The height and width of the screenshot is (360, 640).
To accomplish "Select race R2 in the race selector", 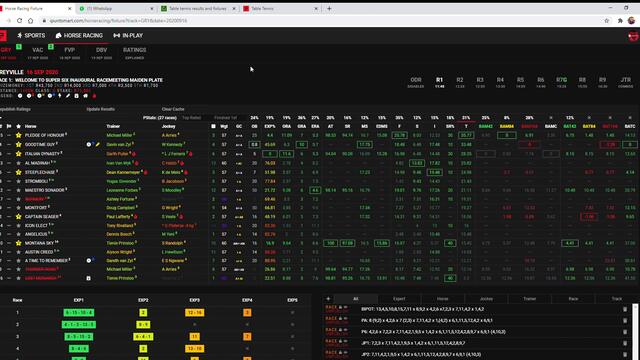I will point(460,82).
